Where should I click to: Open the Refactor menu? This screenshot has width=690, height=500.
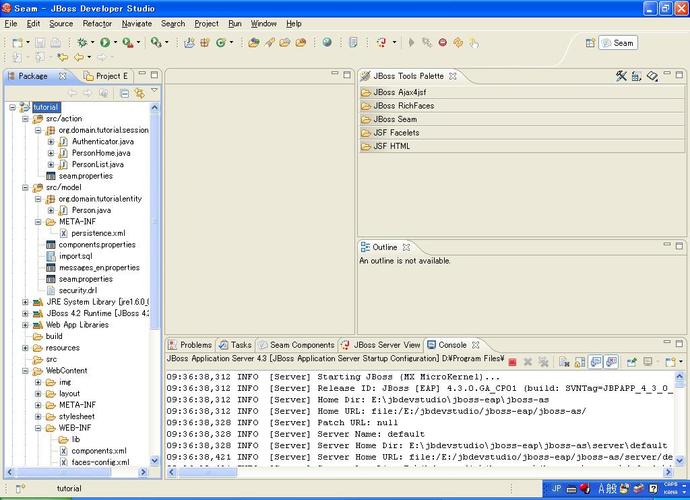click(x=97, y=24)
